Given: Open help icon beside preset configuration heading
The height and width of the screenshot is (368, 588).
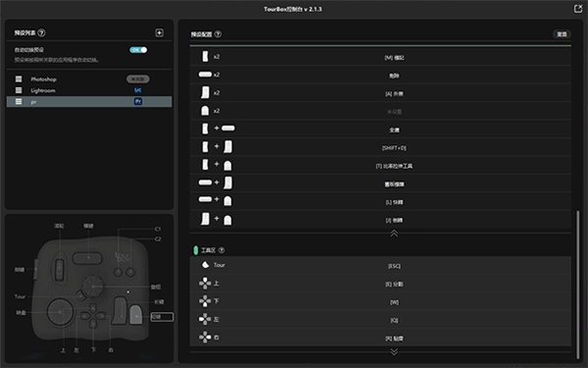Looking at the screenshot, I should tap(218, 34).
